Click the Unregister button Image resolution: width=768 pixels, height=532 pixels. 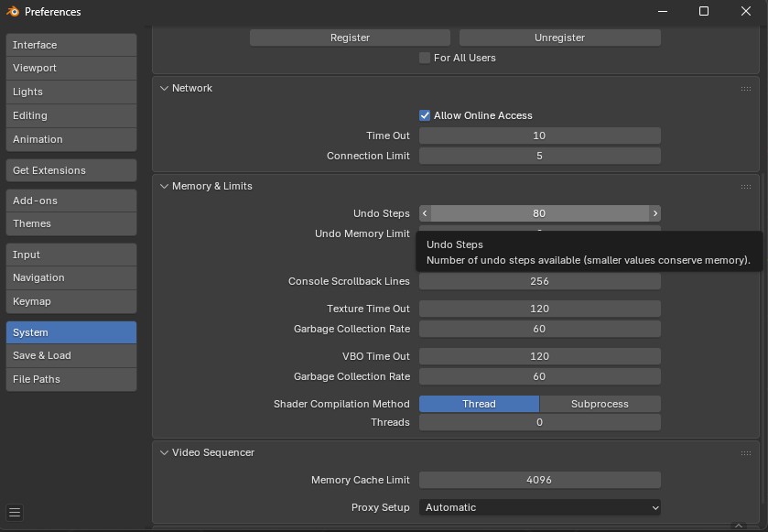click(559, 38)
